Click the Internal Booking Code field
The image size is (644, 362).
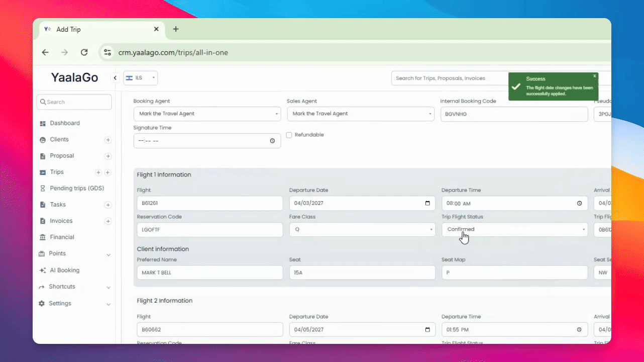click(x=514, y=114)
